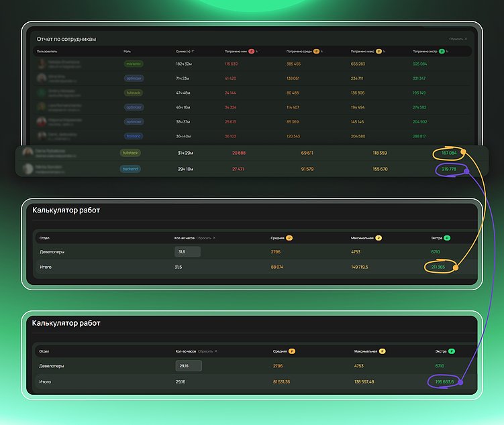This screenshot has width=504, height=425.
Task: Select the marketer role tag
Action: pos(134,64)
